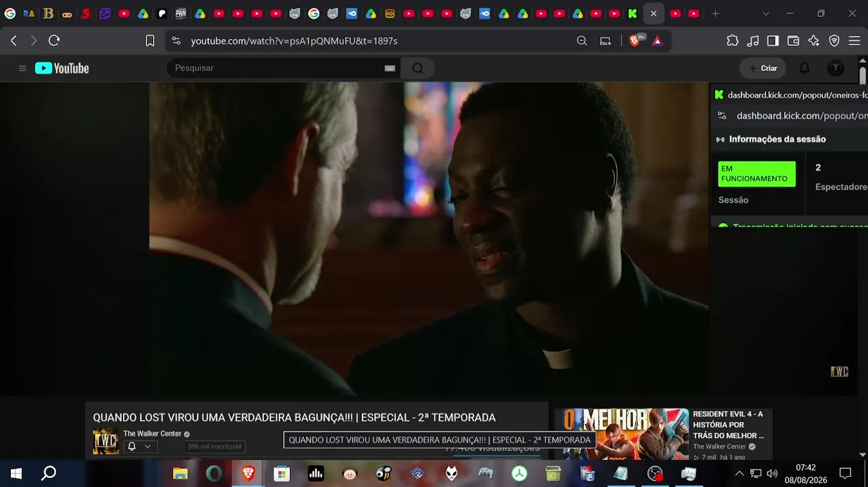Open the media playlist music note icon
Image resolution: width=868 pixels, height=487 pixels.
click(x=753, y=41)
